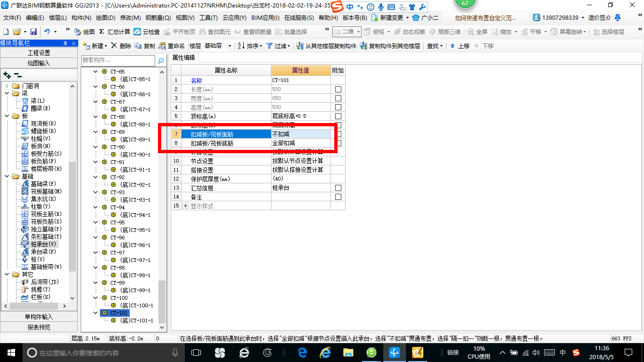This screenshot has height=362, width=644.
Task: Switch to 绘图 drawing mode
Action: pyautogui.click(x=85, y=32)
